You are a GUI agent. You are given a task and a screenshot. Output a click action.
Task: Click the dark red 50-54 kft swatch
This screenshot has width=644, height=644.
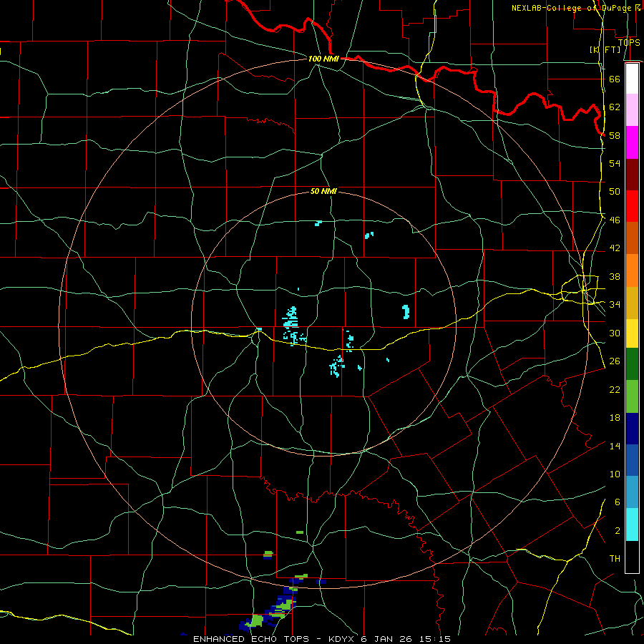(x=632, y=175)
